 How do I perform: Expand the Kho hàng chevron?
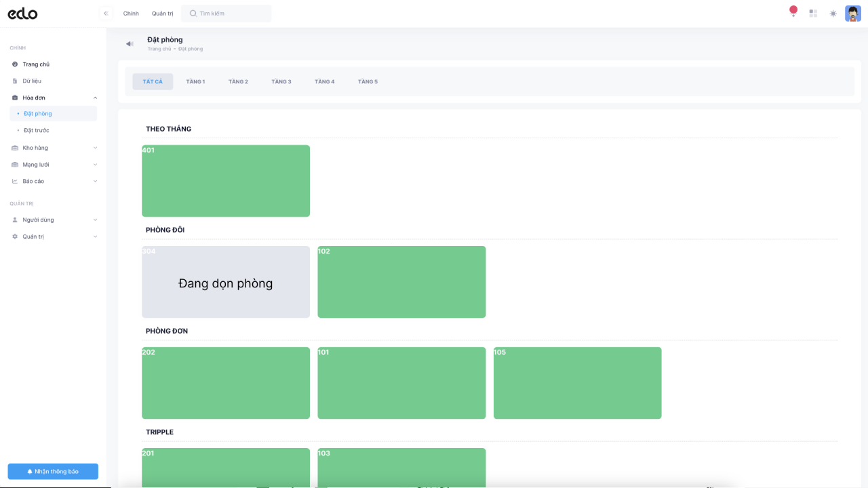pos(95,148)
